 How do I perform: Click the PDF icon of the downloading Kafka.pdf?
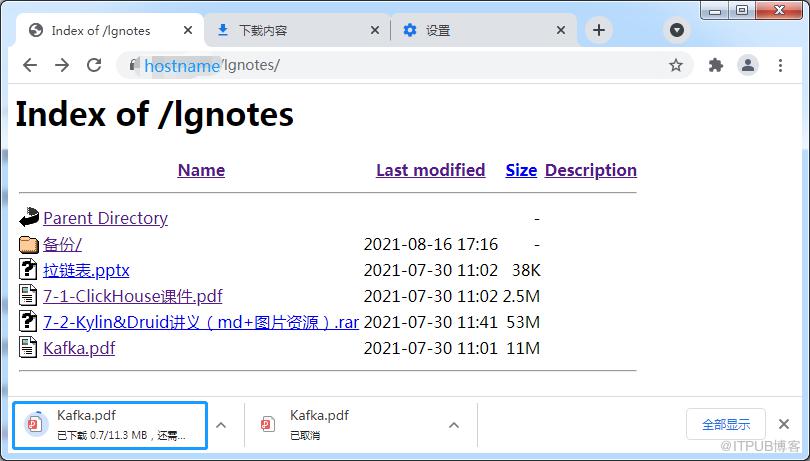(35, 424)
